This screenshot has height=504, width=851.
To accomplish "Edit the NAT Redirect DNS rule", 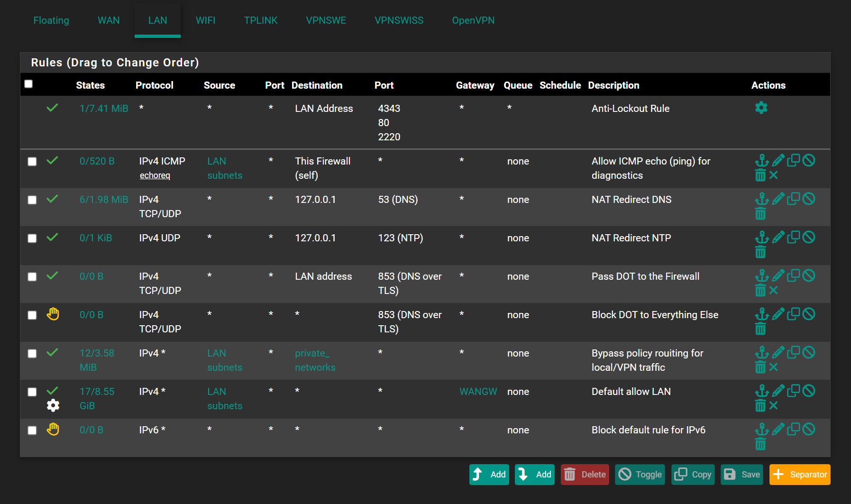I will tap(778, 199).
